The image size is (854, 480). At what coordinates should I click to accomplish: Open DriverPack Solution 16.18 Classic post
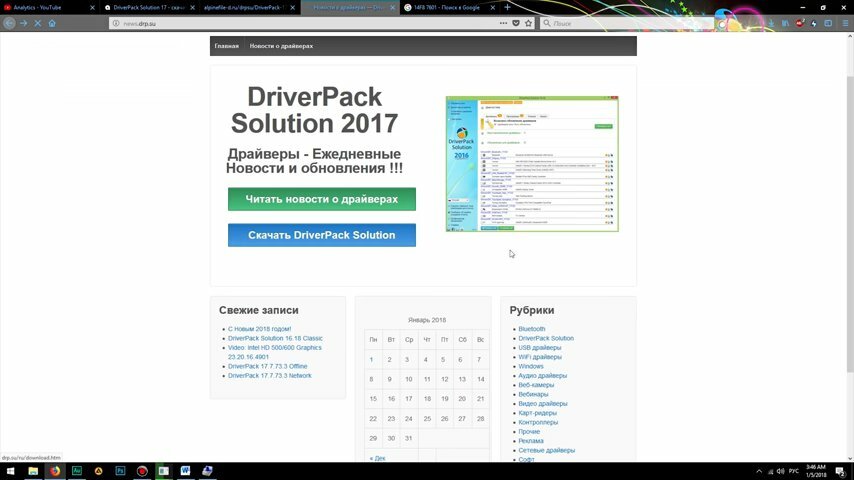click(275, 338)
